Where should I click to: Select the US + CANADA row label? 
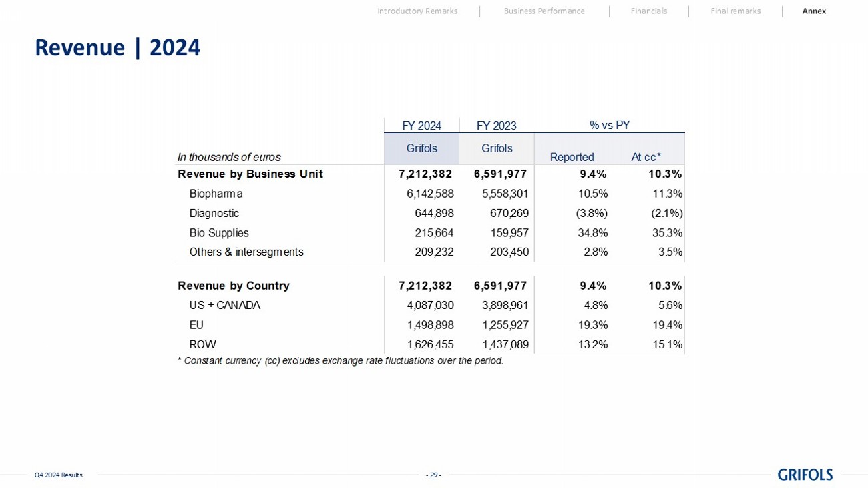coord(224,306)
